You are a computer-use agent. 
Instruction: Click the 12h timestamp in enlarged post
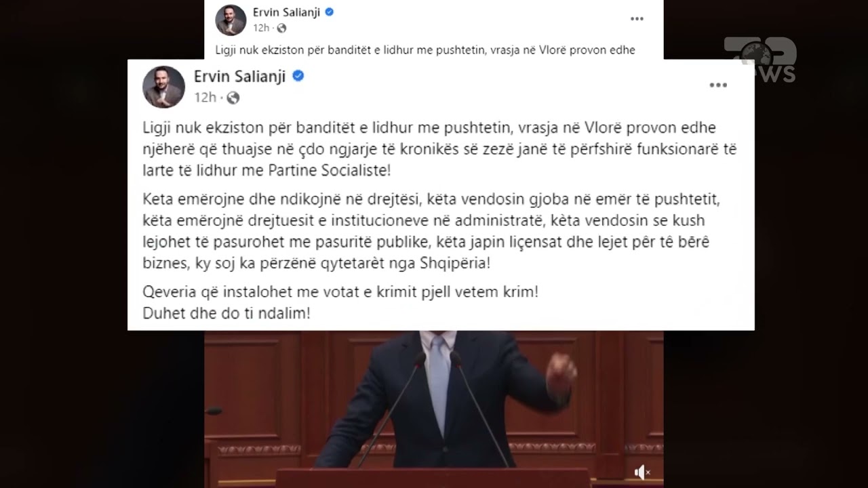pos(205,98)
